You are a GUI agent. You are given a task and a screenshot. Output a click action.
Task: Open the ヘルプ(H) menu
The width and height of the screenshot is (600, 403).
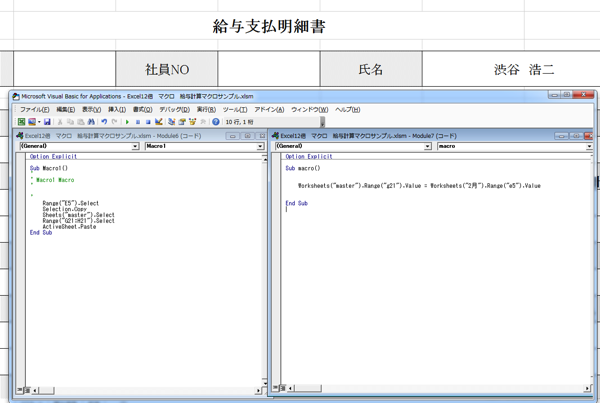(x=347, y=109)
